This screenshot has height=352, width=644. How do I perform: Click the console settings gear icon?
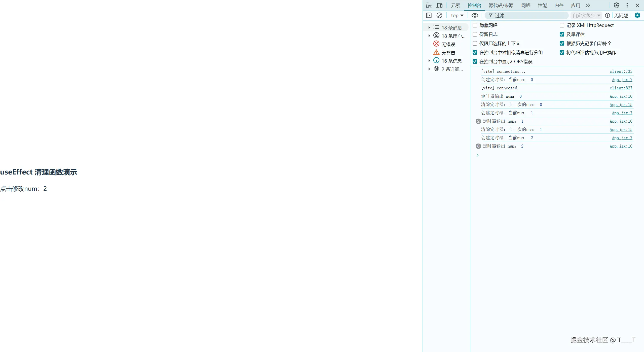coord(637,15)
